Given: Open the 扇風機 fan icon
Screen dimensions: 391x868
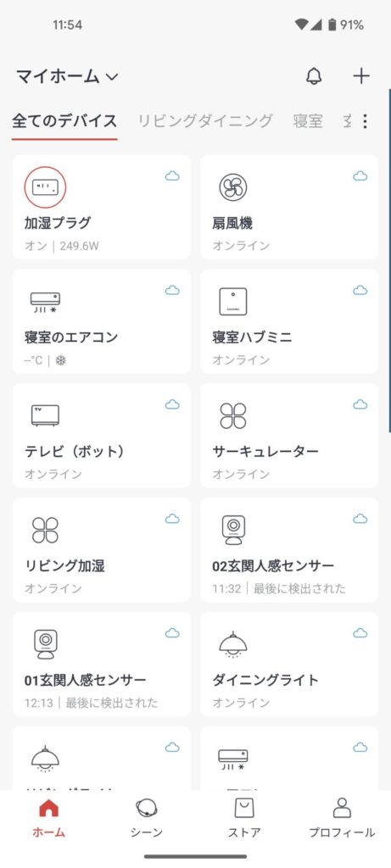Looking at the screenshot, I should pos(232,187).
